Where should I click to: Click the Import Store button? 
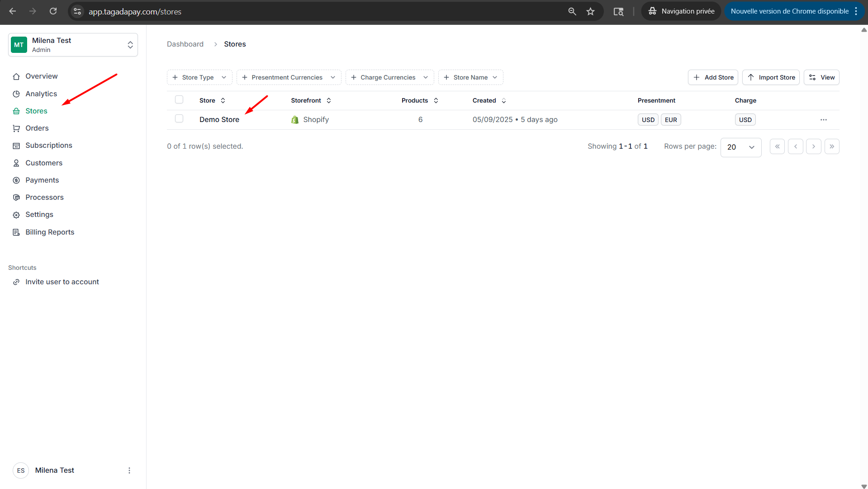[771, 77]
